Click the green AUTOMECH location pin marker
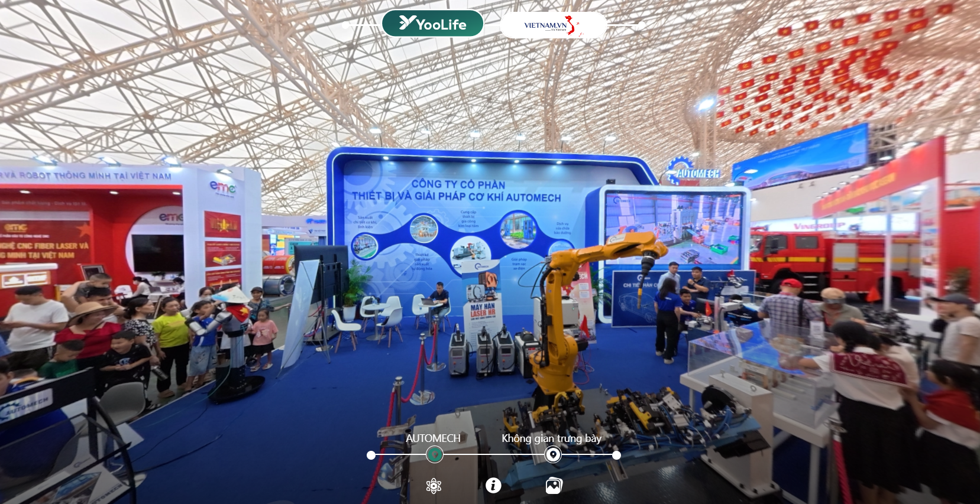 (434, 454)
